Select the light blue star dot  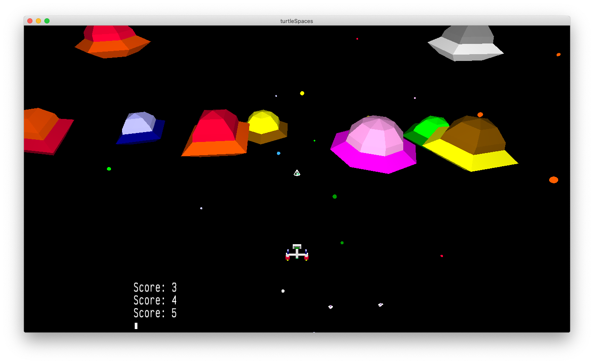click(x=279, y=153)
